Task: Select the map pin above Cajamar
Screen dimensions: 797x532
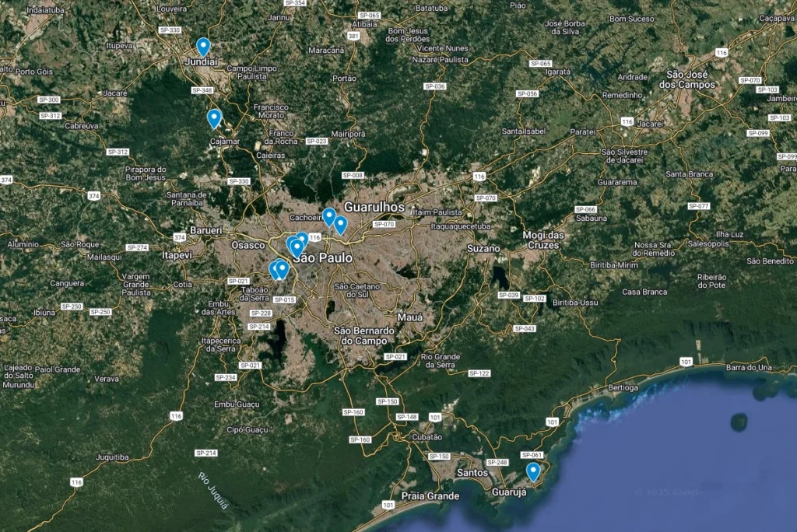Action: pos(214,118)
